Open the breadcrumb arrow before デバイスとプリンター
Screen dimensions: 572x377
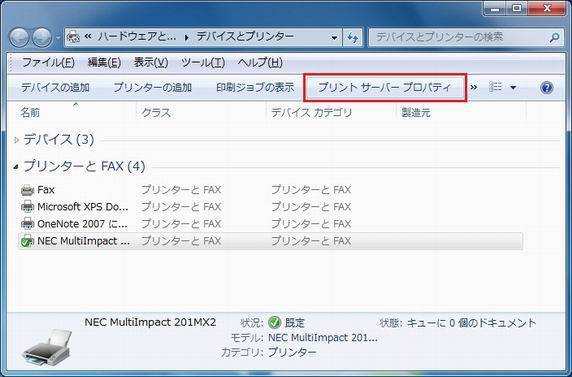click(187, 37)
